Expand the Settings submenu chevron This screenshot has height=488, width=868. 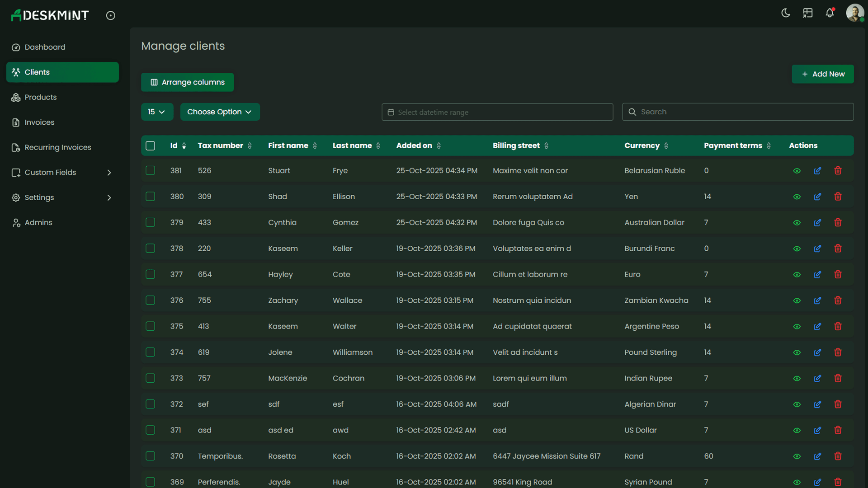(x=109, y=197)
